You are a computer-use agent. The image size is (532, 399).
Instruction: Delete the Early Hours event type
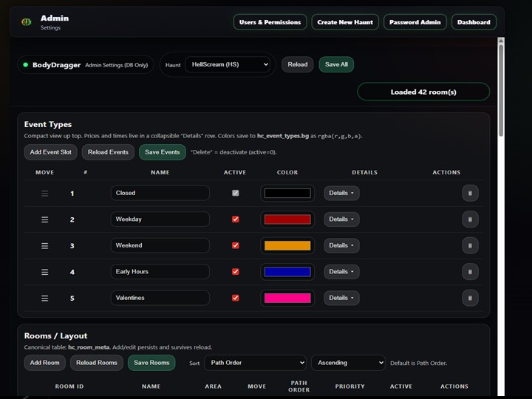click(470, 271)
